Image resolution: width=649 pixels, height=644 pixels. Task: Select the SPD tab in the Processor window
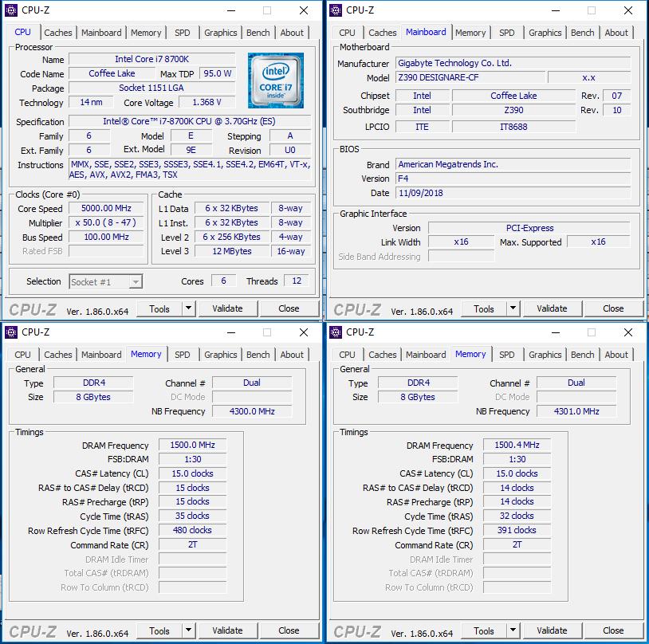(182, 33)
